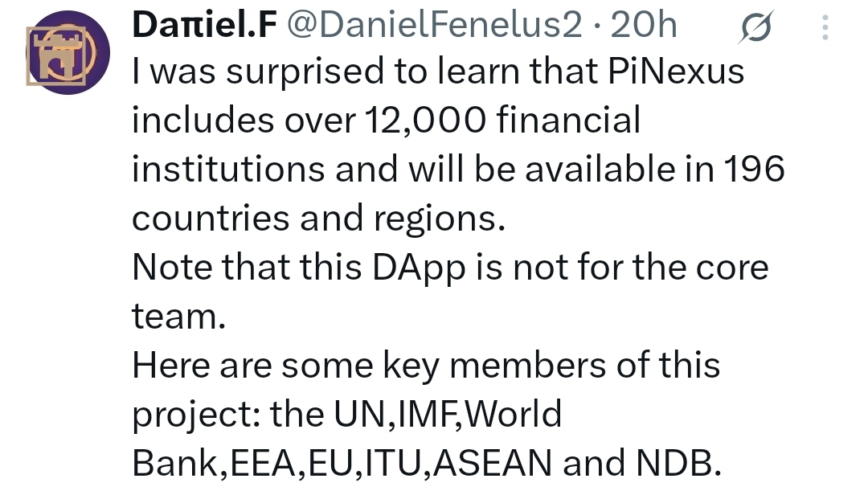Open the tweet via the 20h timestamp
This screenshot has width=868, height=499.
(x=644, y=25)
